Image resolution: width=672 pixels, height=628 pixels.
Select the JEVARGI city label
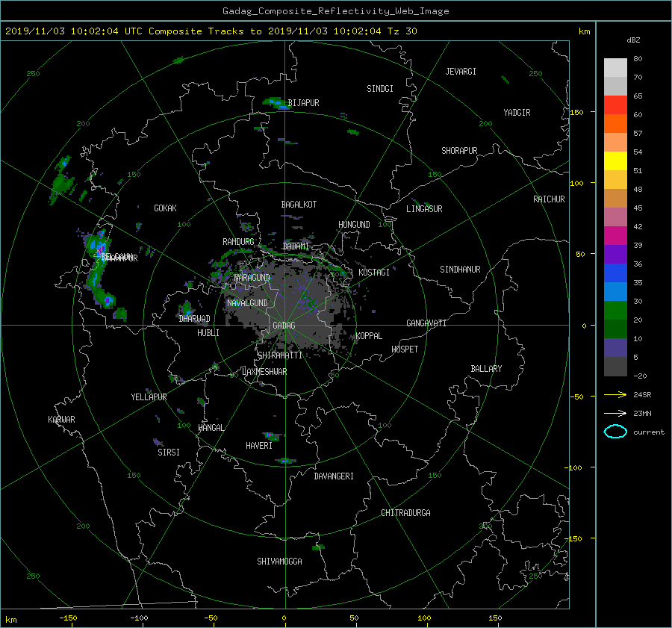(x=461, y=72)
